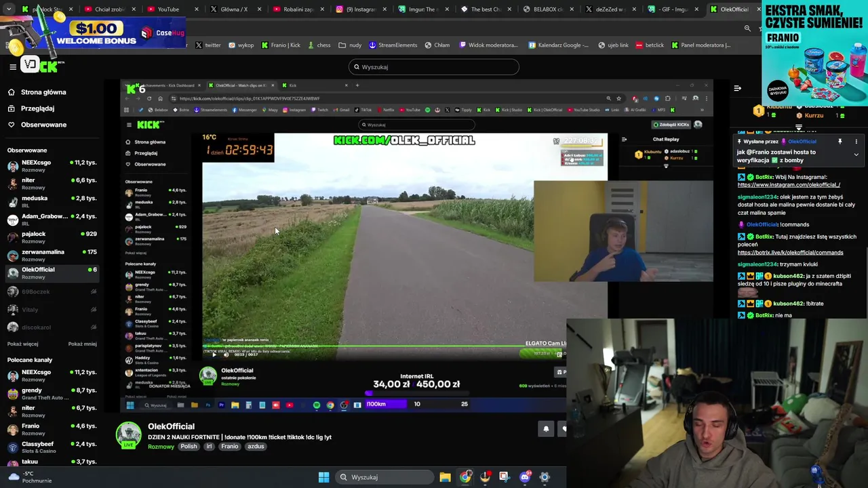Image resolution: width=868 pixels, height=488 pixels.
Task: Open the chess bookmark
Action: (x=319, y=45)
